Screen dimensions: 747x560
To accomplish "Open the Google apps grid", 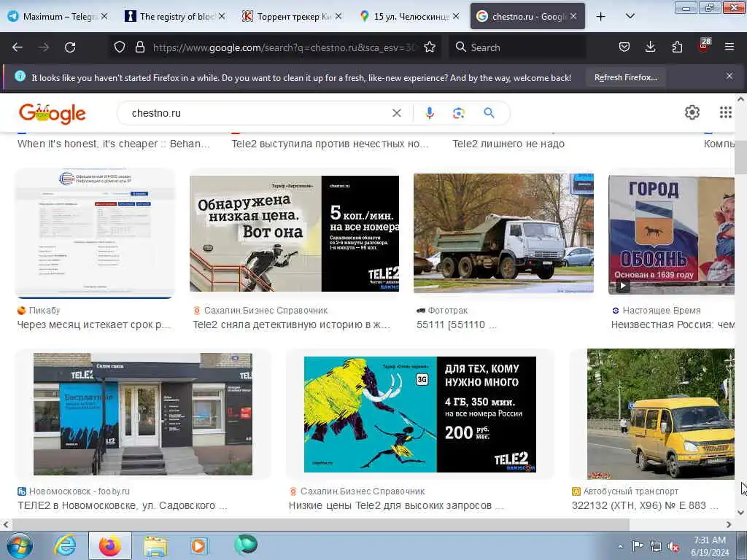I will (725, 112).
